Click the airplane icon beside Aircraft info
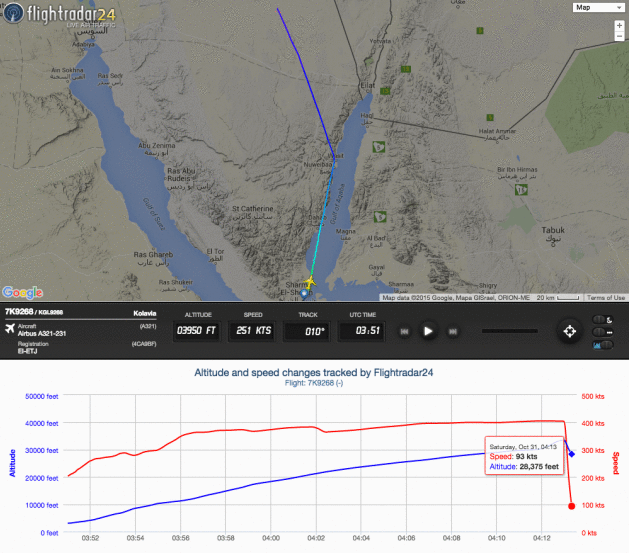 point(11,326)
